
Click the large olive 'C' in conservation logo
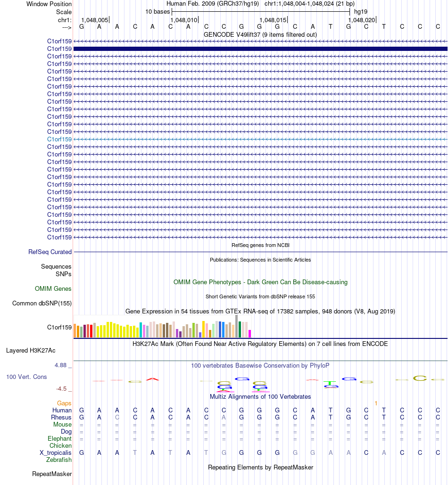coord(420,378)
